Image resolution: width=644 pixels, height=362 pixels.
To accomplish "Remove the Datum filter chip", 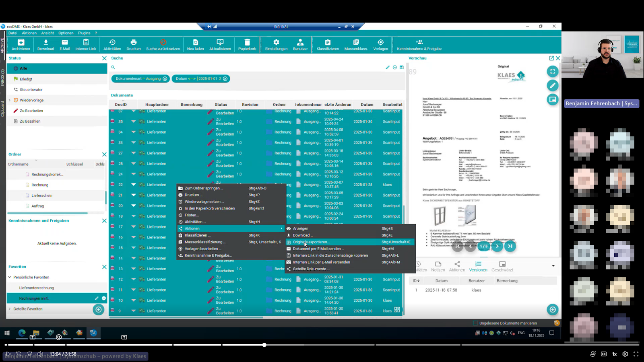I will [225, 79].
